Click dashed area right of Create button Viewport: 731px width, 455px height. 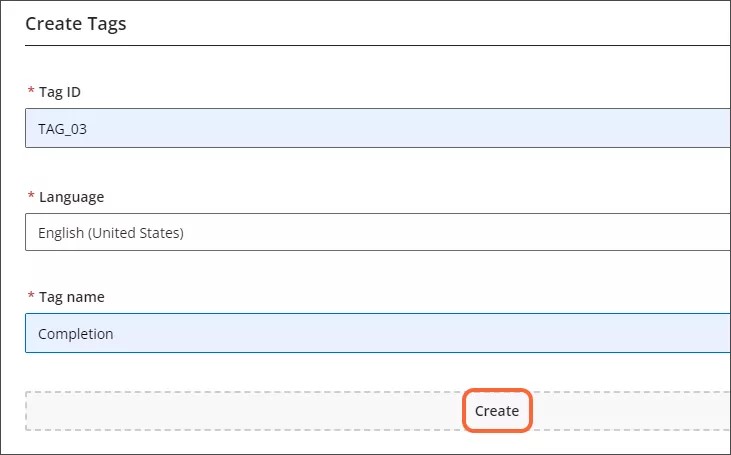(630, 411)
